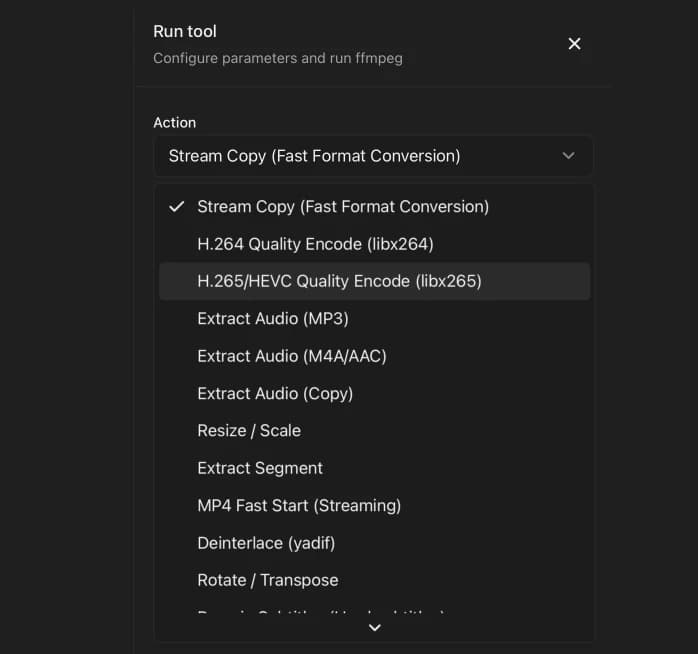Choose Extract Audio (M4A/AAC) action
This screenshot has height=654, width=698.
coord(291,356)
